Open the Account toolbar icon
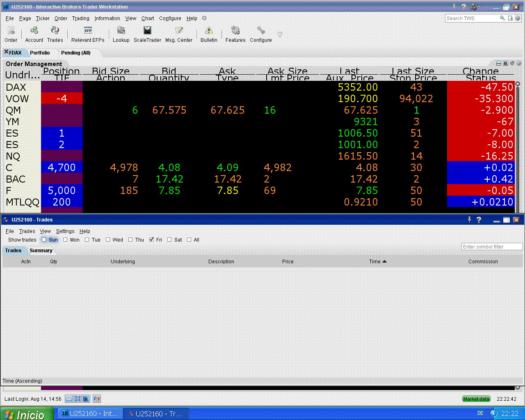 pos(34,34)
